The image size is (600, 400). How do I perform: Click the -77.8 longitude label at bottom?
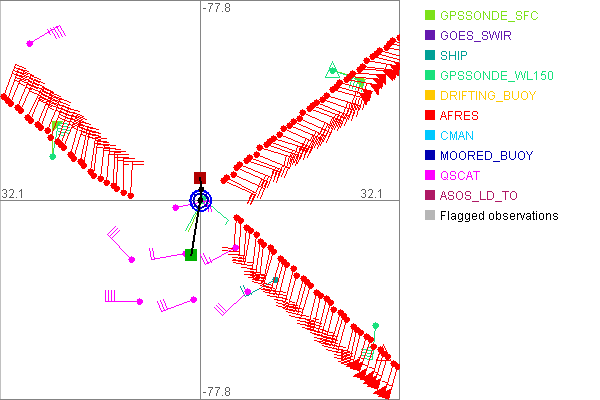[x=216, y=392]
